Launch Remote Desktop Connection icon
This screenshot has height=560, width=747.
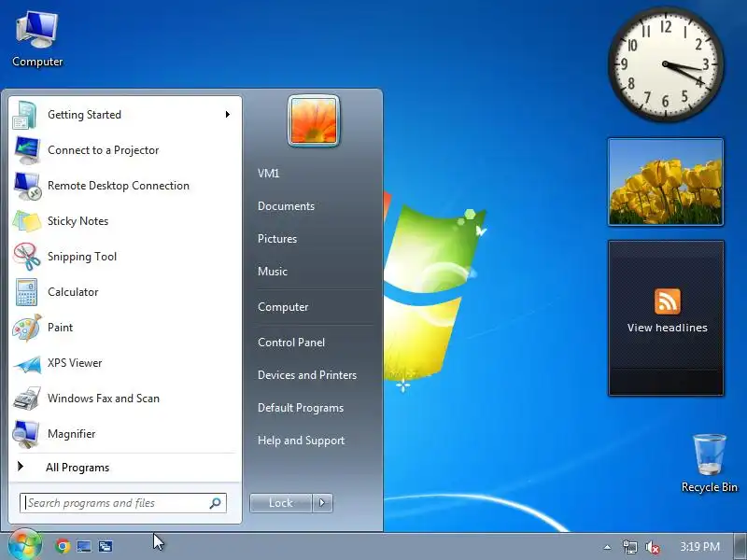click(x=27, y=186)
